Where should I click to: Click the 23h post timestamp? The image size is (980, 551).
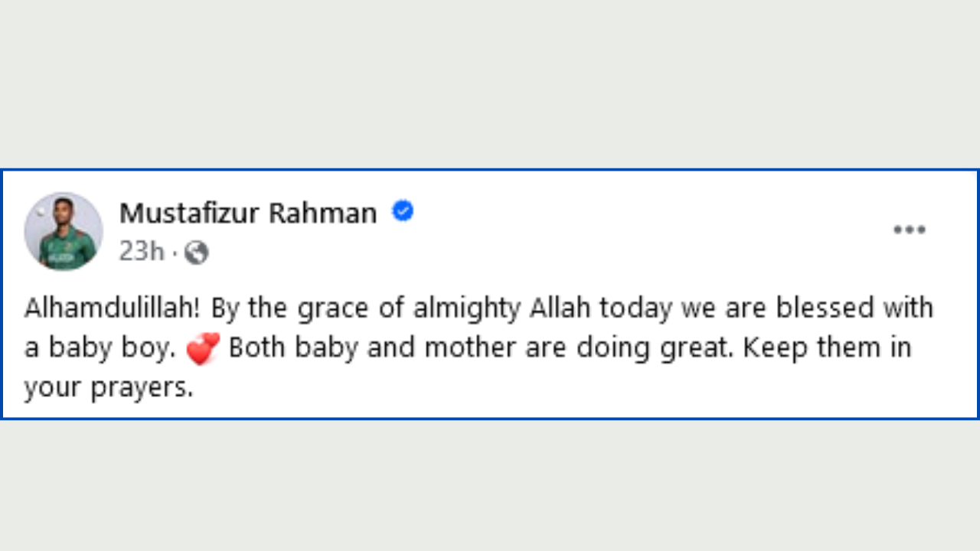click(142, 252)
